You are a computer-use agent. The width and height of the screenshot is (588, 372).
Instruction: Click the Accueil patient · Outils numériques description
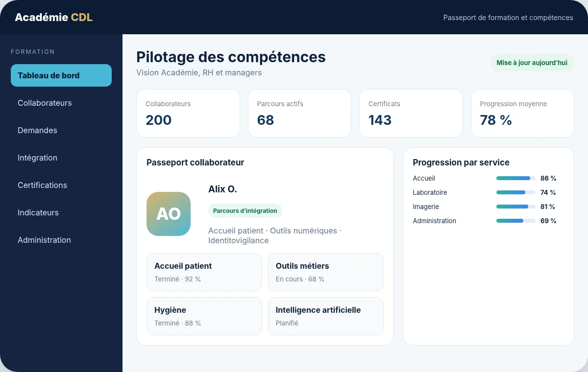click(x=275, y=235)
